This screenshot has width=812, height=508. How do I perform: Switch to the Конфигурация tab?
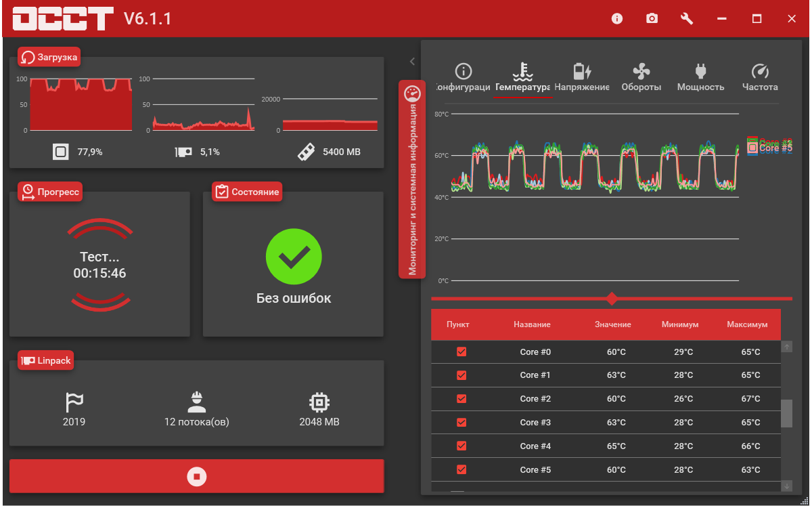(463, 78)
